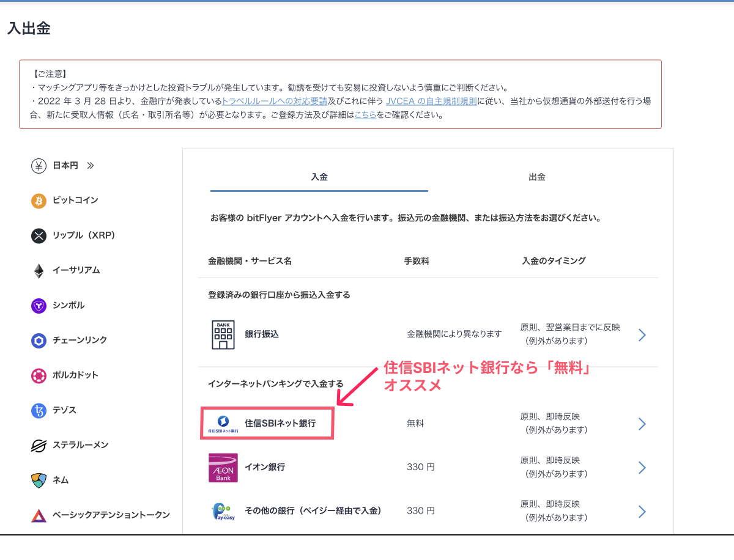
Task: Select ステラルーメン in the sidebar
Action: (x=80, y=445)
